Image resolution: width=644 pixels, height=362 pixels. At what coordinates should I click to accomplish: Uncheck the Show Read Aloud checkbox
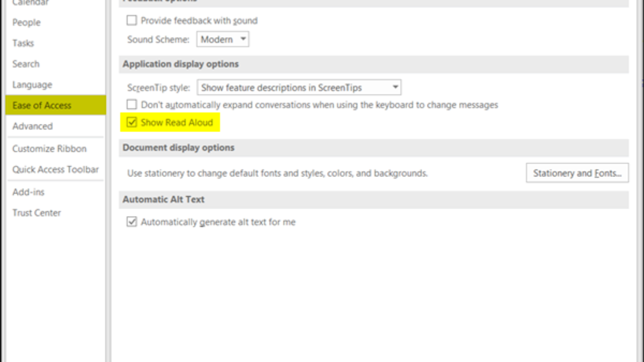tap(131, 123)
